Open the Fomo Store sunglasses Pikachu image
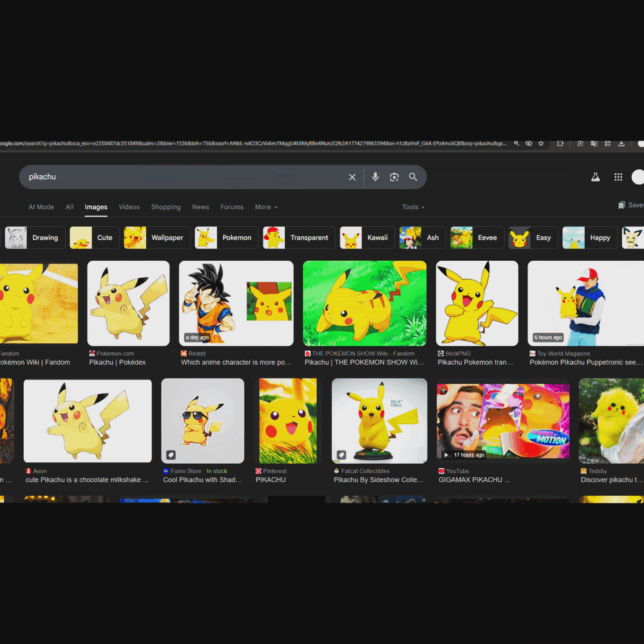644x644 pixels. [x=202, y=421]
